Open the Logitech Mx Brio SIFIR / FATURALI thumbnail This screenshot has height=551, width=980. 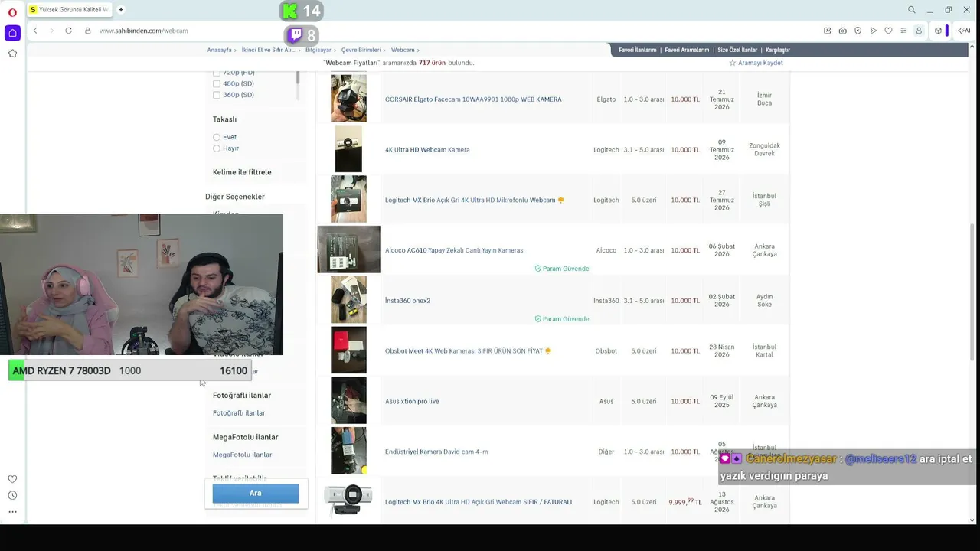pos(348,501)
